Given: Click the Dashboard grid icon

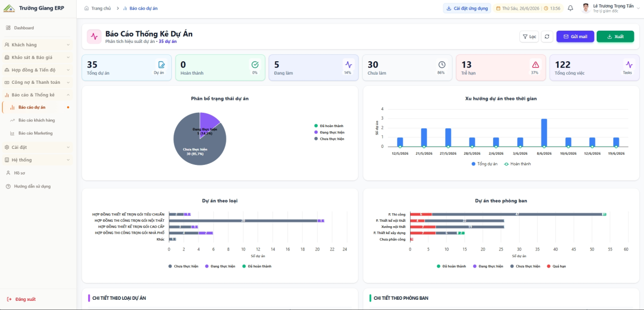Looking at the screenshot, I should coord(8,28).
